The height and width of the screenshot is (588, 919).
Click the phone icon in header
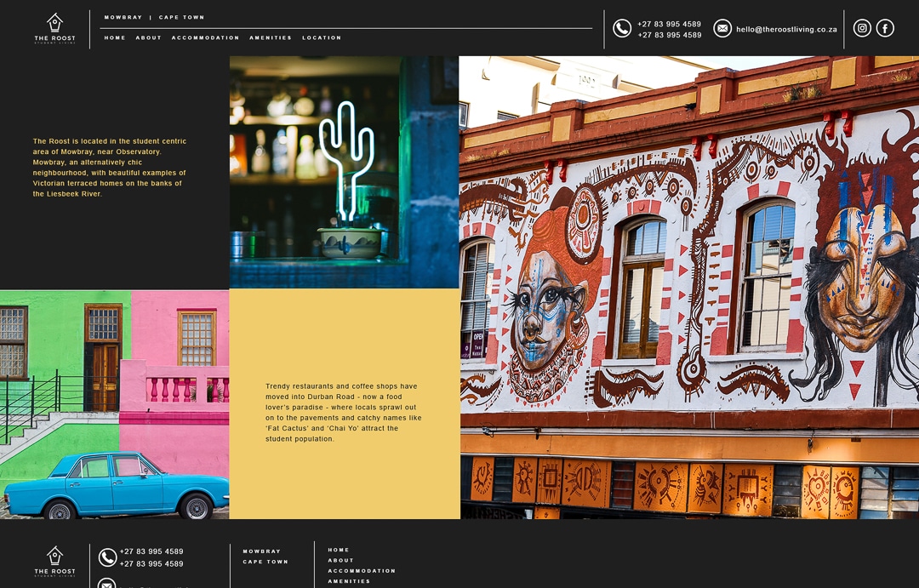click(622, 29)
